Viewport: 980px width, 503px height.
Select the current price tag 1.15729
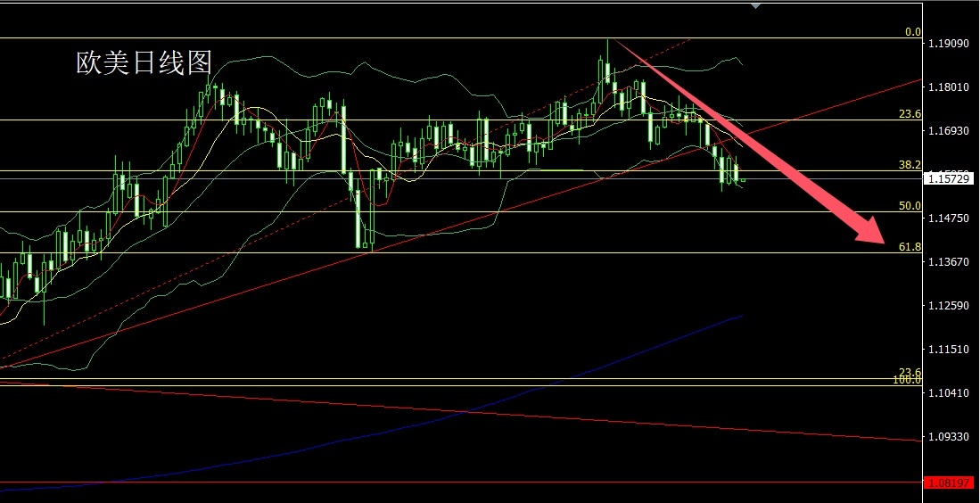coord(949,178)
